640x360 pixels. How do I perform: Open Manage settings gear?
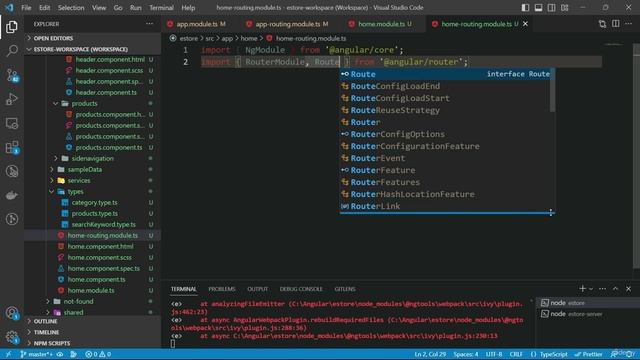tap(12, 337)
